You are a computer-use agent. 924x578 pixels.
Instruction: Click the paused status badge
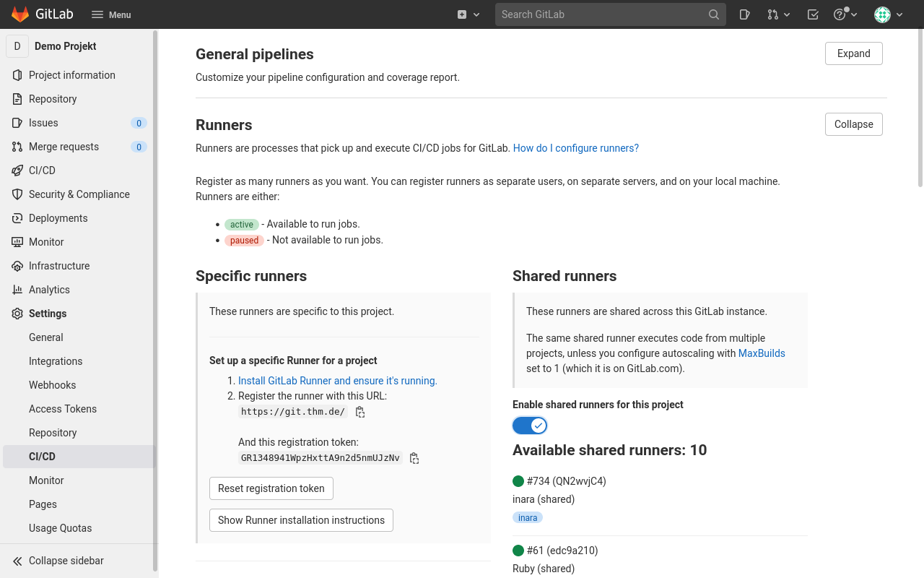[244, 241]
